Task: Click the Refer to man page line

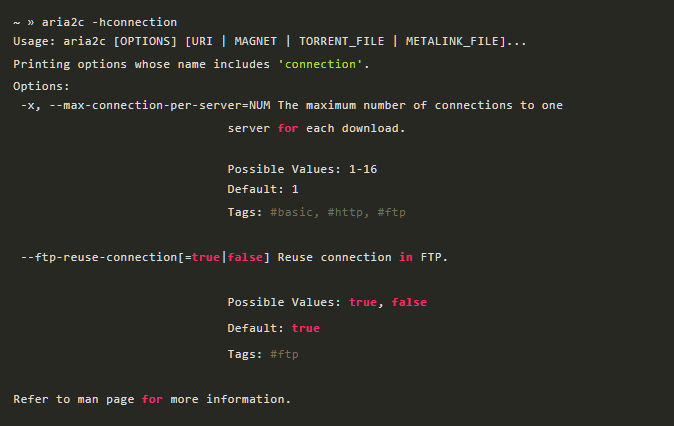Action: [151, 399]
